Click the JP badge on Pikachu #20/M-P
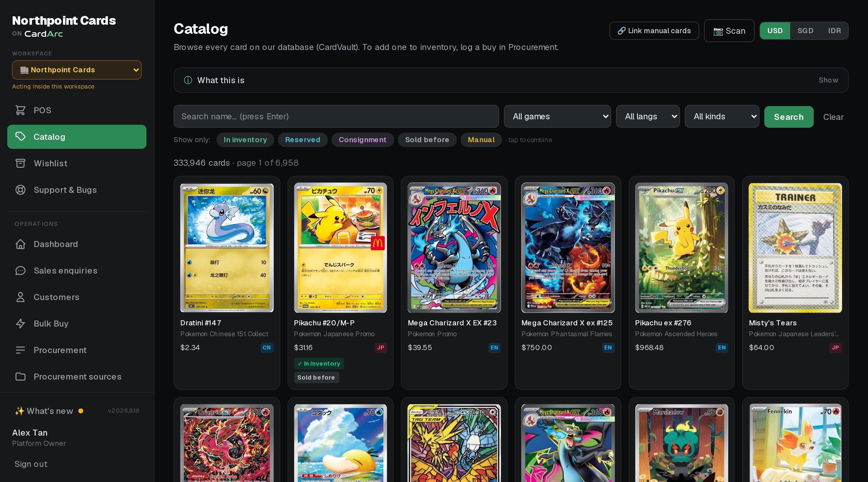 tap(380, 348)
